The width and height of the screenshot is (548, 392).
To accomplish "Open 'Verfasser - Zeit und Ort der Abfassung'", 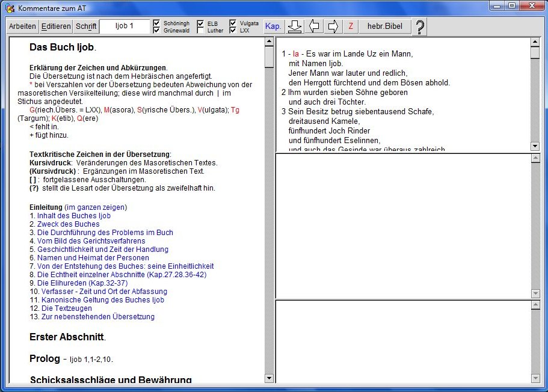I will (x=104, y=292).
